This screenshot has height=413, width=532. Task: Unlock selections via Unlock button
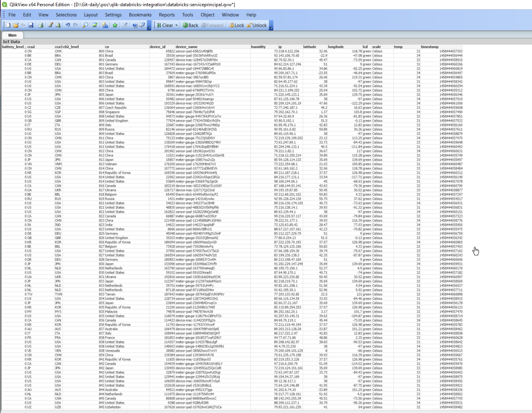[256, 25]
